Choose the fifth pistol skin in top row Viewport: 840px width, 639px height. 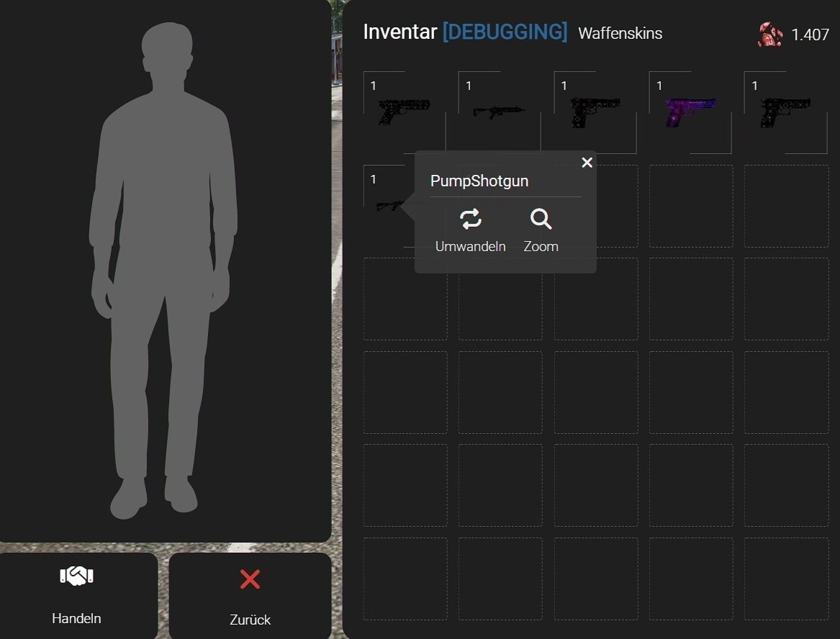785,112
